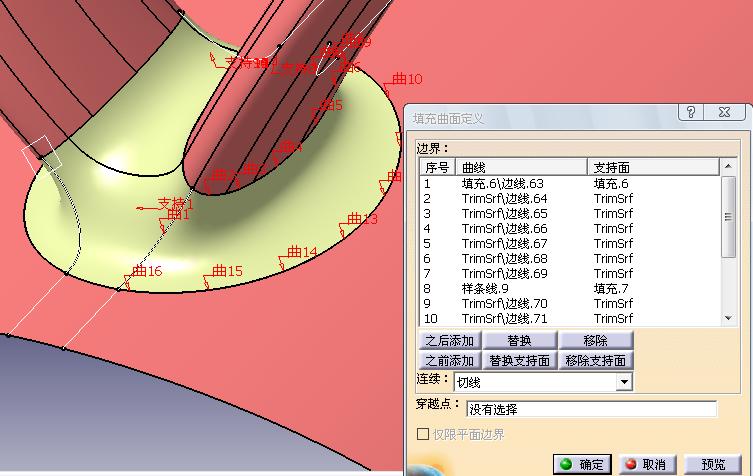Select row 6 TrimSrf\边线.68

point(570,258)
